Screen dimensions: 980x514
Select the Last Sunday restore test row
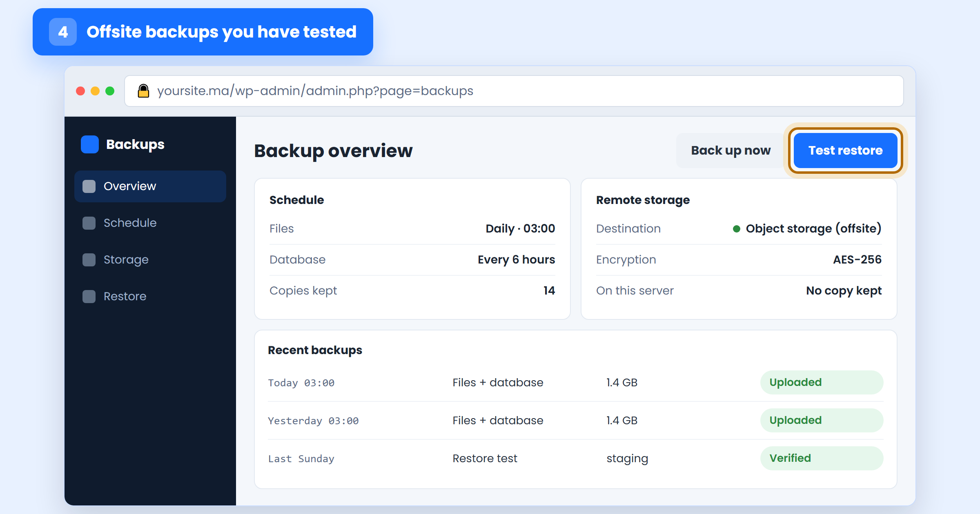click(x=576, y=459)
